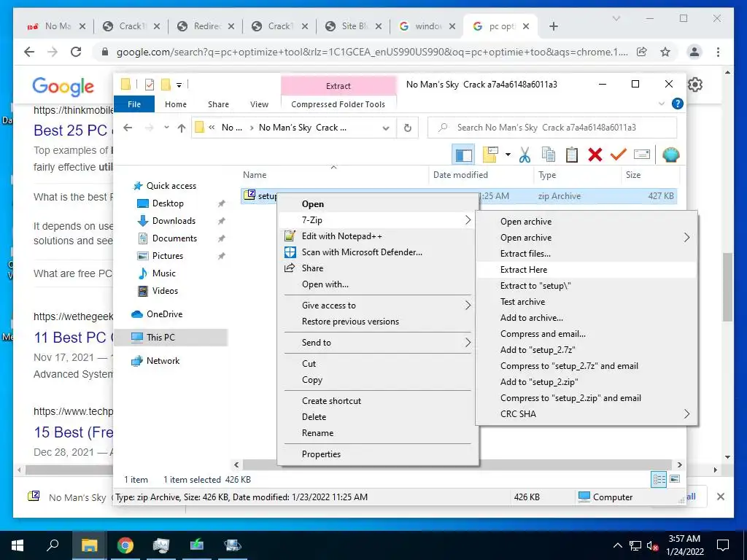Open the folder options toolbar icon
Image resolution: width=747 pixels, height=560 pixels.
[490, 155]
